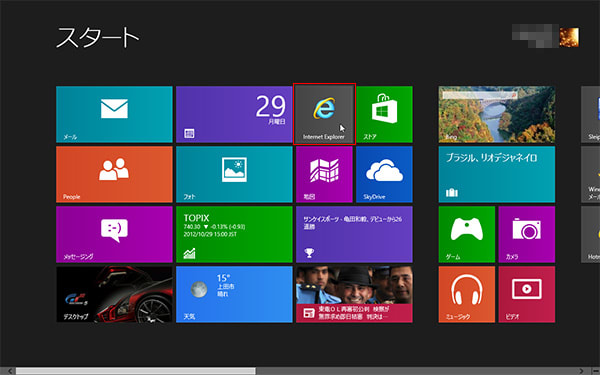Launch the Internet Explorer tile
This screenshot has width=600, height=375.
(324, 114)
